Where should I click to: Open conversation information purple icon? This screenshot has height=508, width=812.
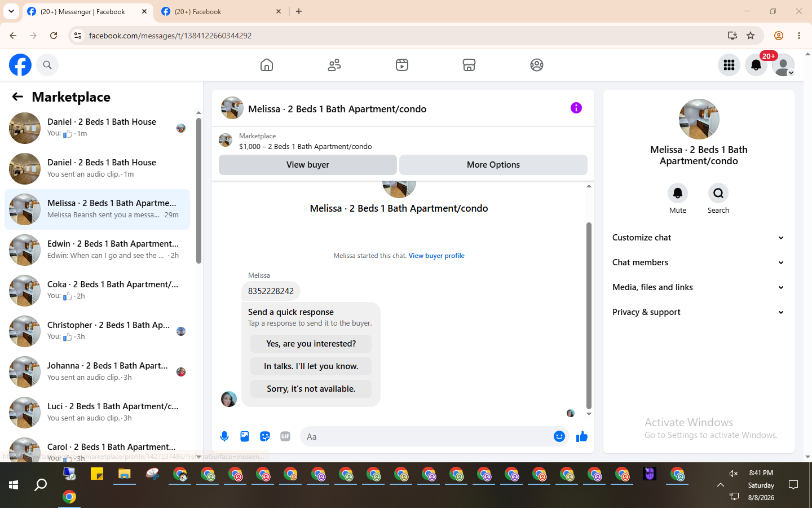click(576, 108)
